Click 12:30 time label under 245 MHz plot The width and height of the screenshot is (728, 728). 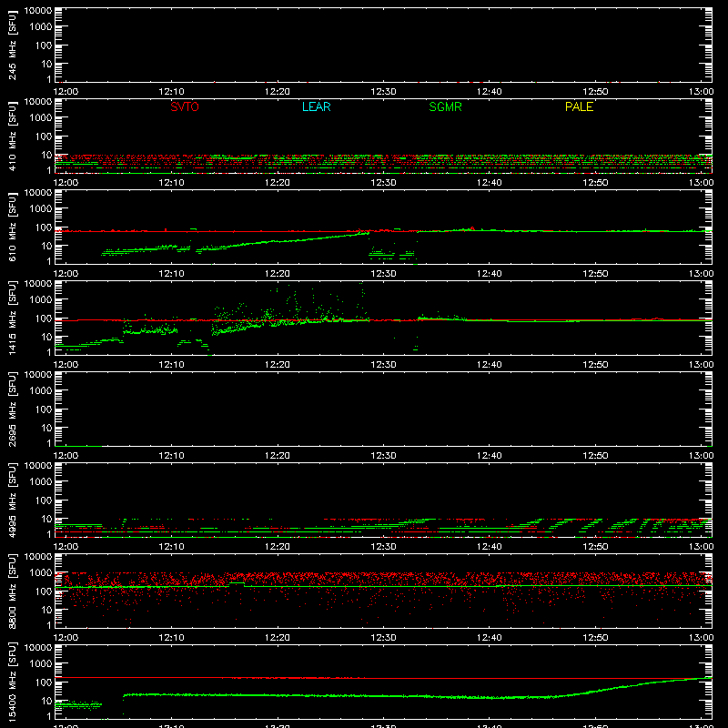coord(383,92)
